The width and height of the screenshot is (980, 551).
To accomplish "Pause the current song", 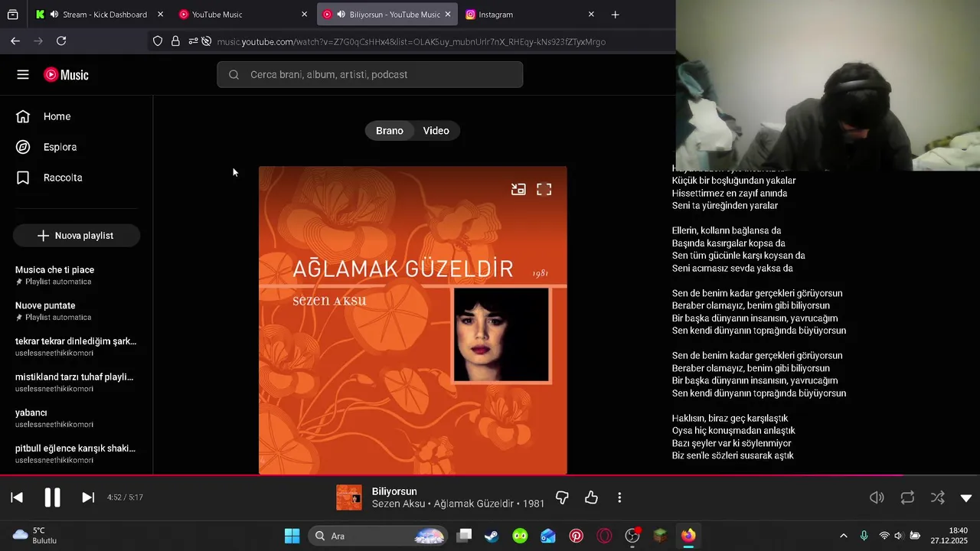I will point(52,497).
